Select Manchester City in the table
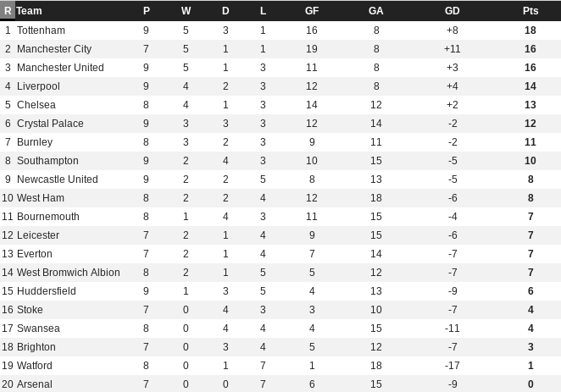Viewport: 561px width, 392px height. point(54,49)
